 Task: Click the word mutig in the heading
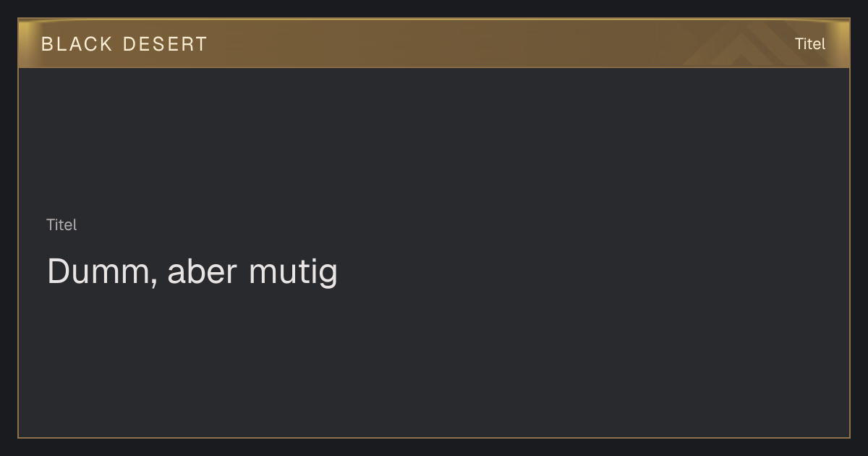tap(293, 273)
